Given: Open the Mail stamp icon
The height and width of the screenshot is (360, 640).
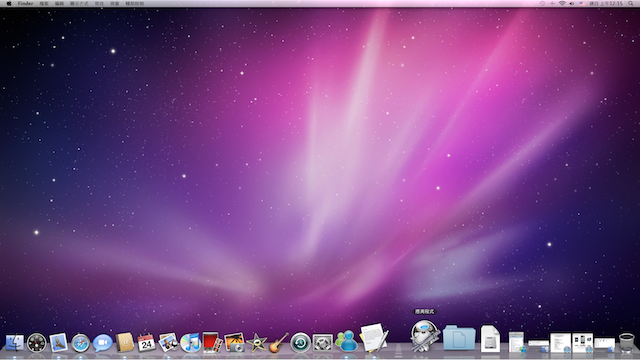Looking at the screenshot, I should (58, 343).
